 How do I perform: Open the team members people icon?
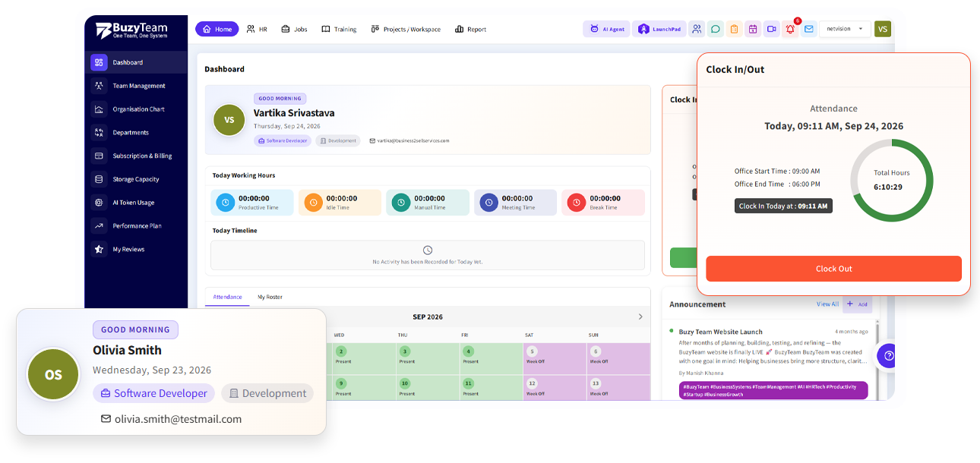(696, 29)
